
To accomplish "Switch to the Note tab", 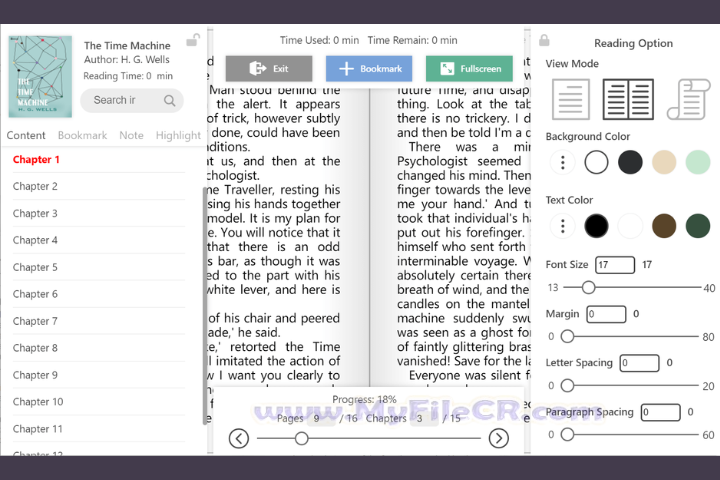I will 131,136.
